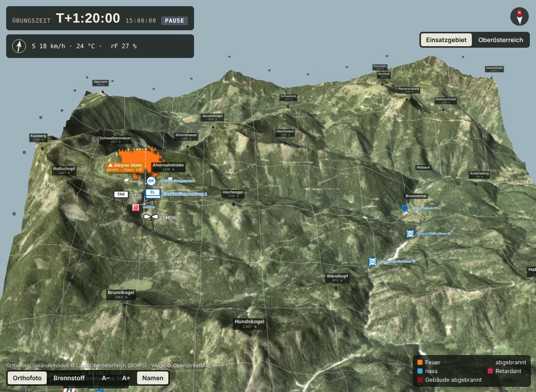The width and height of the screenshot is (536, 392).
Task: Click the Ahornmauer peak label
Action: 186,136
